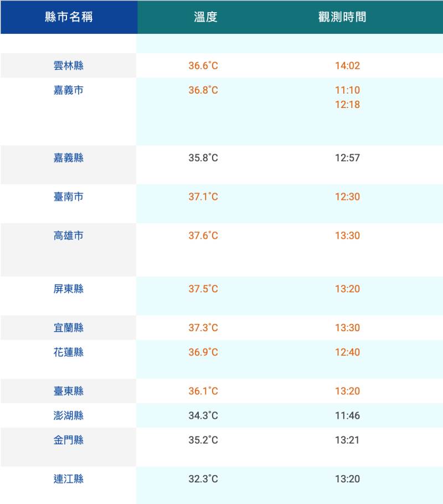Click the 13:20 observation time for 連江縣
Image resolution: width=443 pixels, height=504 pixels.
(x=348, y=479)
